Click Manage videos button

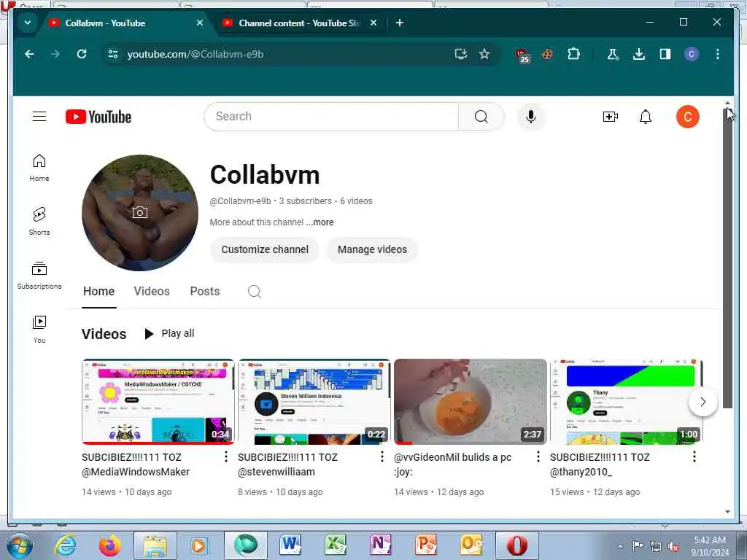373,249
